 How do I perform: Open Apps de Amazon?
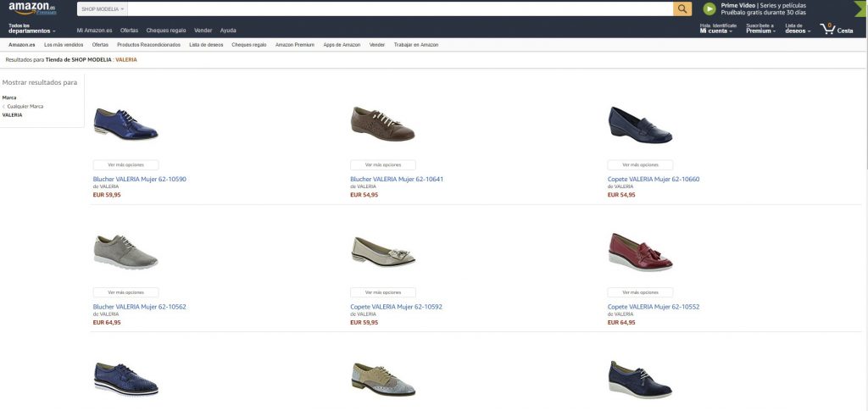342,45
